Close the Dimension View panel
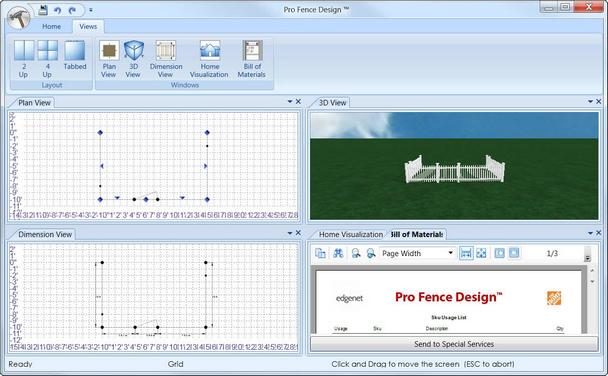This screenshot has height=376, width=608. point(298,233)
